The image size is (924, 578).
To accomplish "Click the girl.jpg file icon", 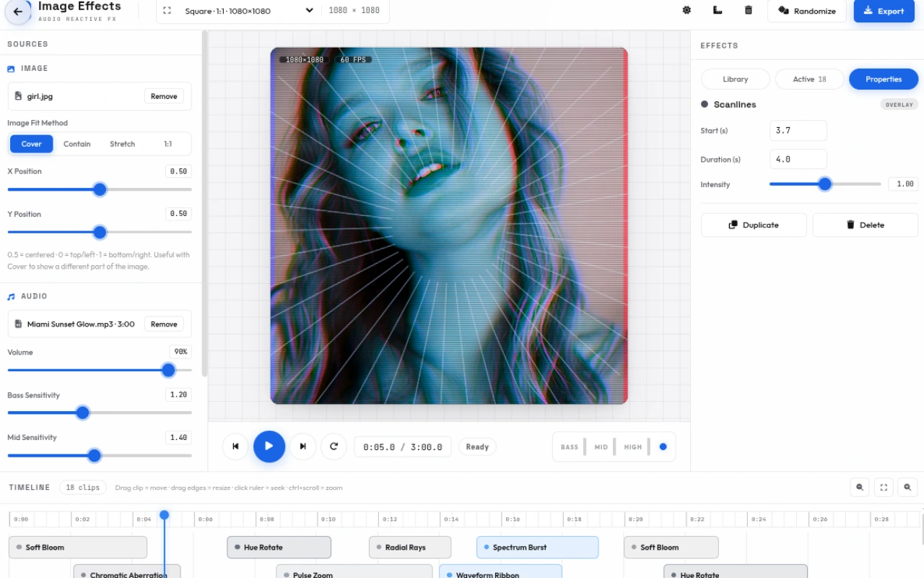I will coord(19,96).
